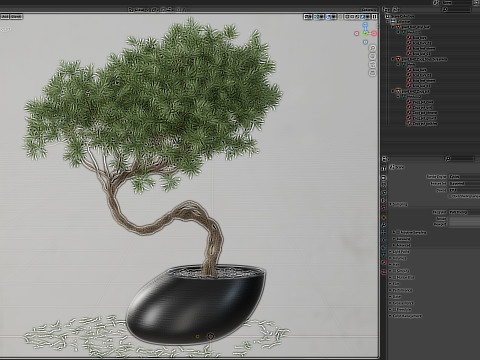
Task: Click the Outliner search field
Action: pos(456,9)
